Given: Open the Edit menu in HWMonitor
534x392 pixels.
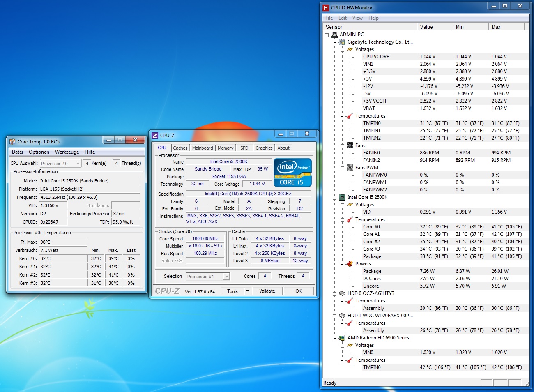Looking at the screenshot, I should point(343,18).
